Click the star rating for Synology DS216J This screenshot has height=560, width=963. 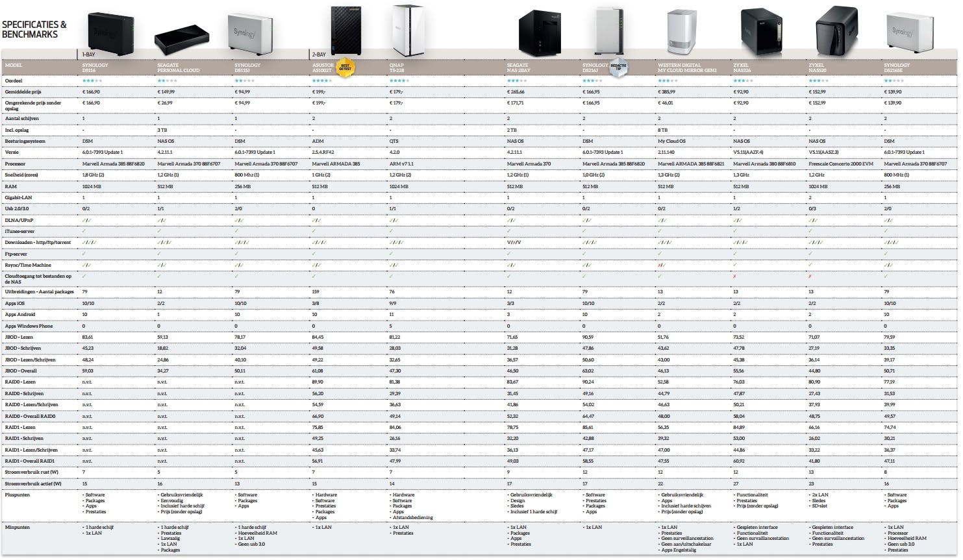point(592,81)
